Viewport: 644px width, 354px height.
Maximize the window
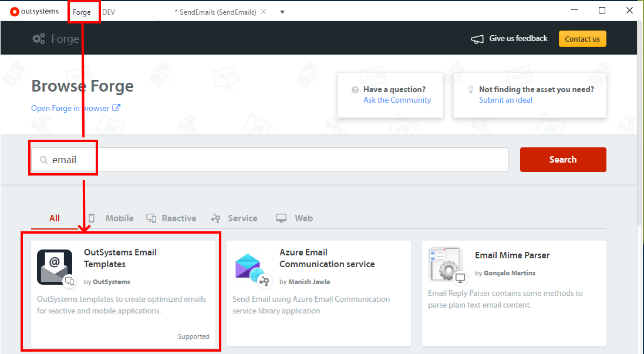pos(602,11)
